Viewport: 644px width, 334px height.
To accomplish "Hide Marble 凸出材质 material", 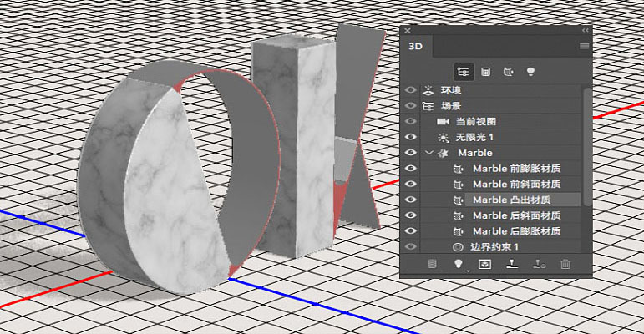I will pyautogui.click(x=410, y=200).
